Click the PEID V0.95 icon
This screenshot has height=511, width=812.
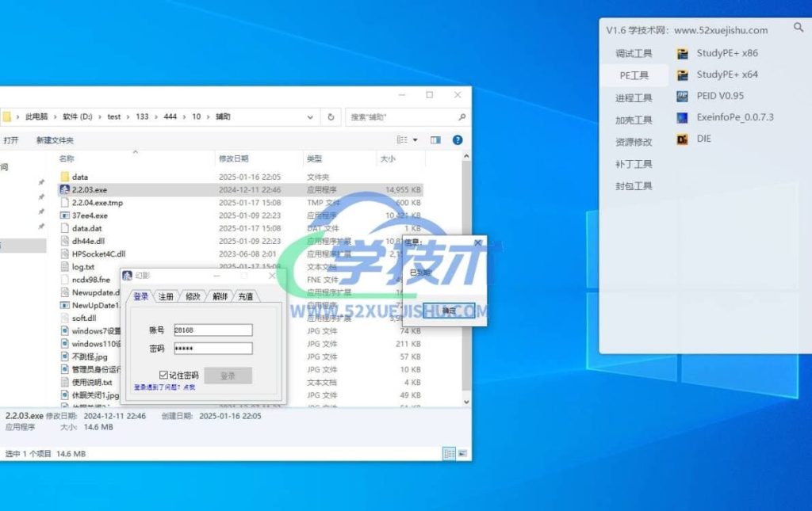coord(682,97)
